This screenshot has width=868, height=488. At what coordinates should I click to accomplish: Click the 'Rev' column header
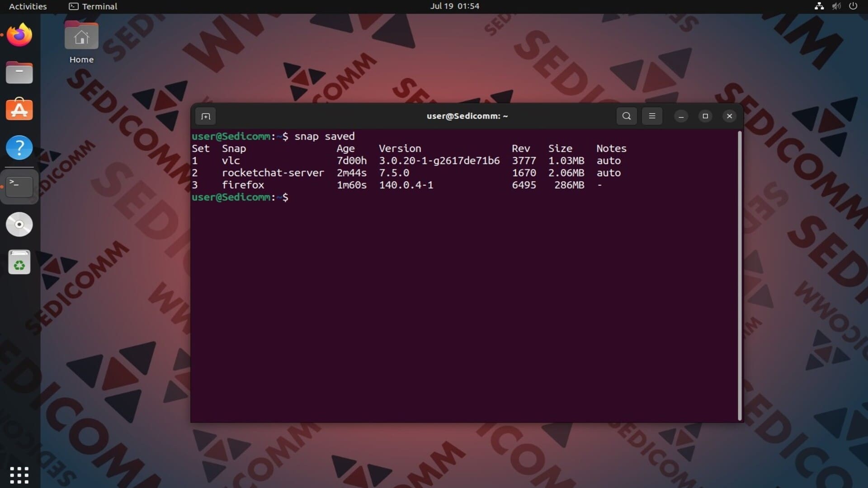(x=521, y=149)
